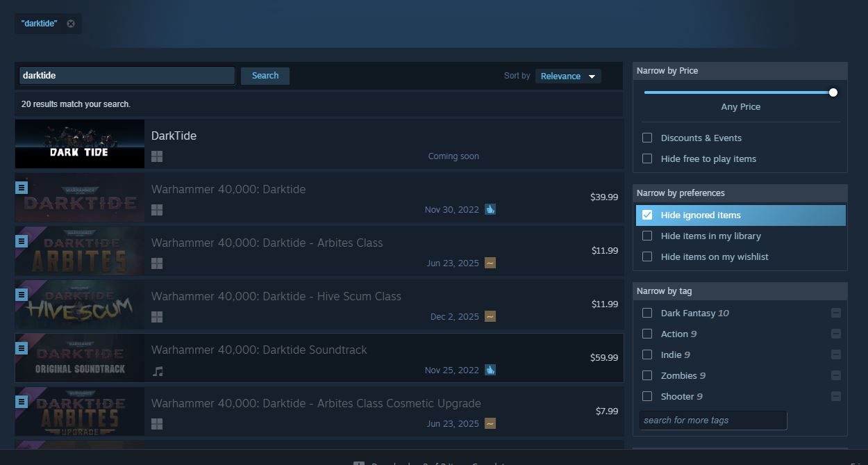Click the Any Price label
The width and height of the screenshot is (868, 465).
pyautogui.click(x=741, y=106)
